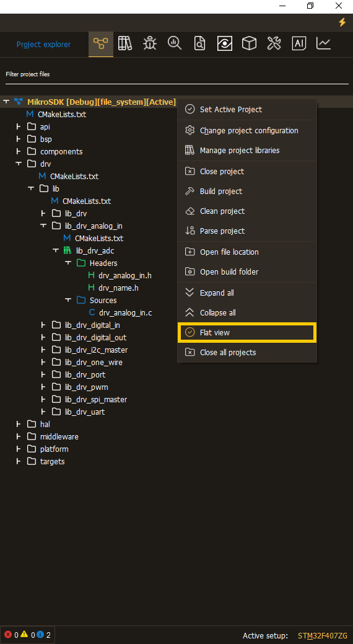Expand the middleware folder
This screenshot has width=353, height=644.
(x=18, y=436)
